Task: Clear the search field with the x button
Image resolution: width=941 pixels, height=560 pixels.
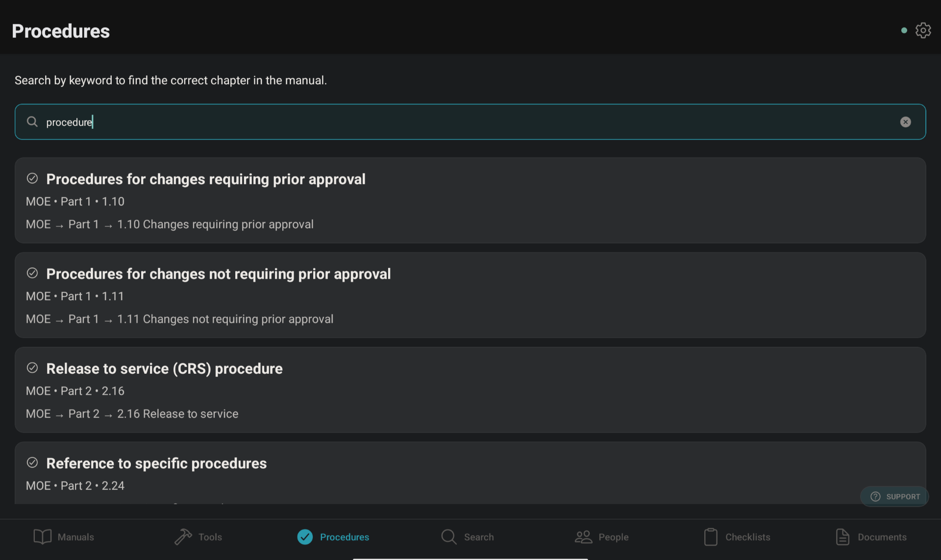Action: (x=905, y=122)
